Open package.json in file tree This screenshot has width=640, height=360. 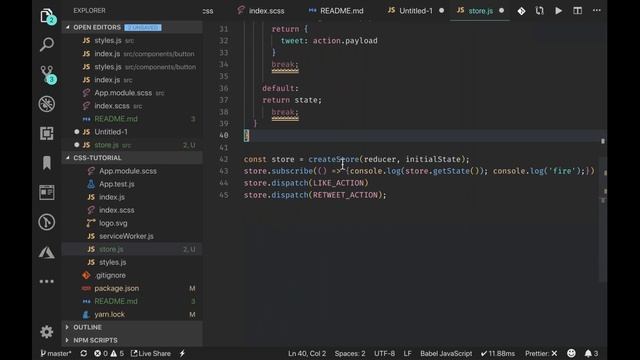[132, 289]
